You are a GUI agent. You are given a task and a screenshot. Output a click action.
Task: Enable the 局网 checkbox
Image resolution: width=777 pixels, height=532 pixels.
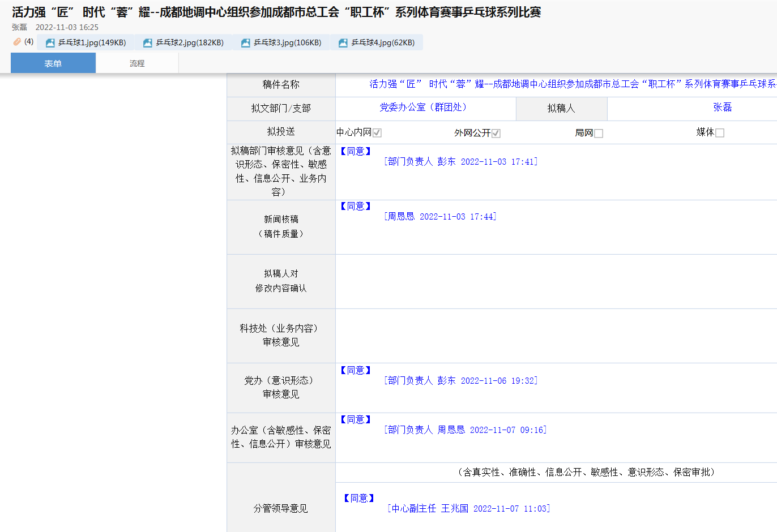click(599, 133)
